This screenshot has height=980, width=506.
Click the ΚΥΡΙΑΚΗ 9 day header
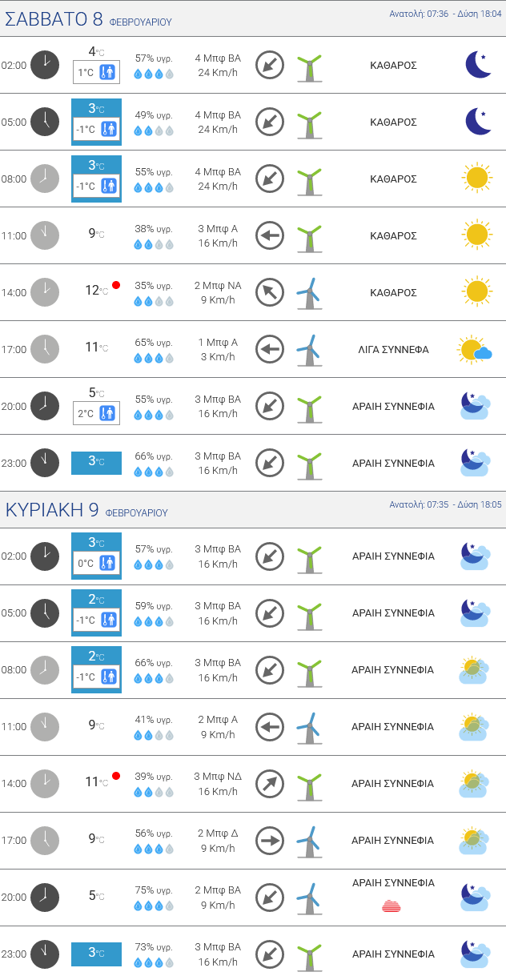86,511
